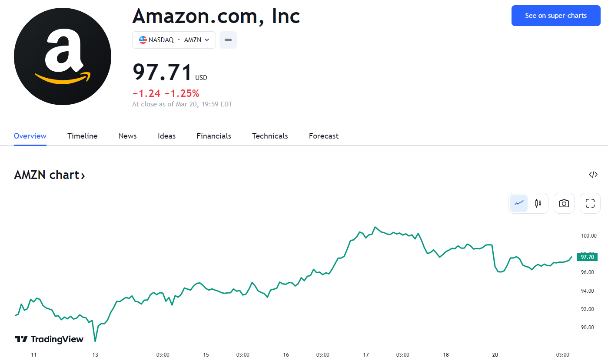The height and width of the screenshot is (364, 608).
Task: Switch chart to candlestick style
Action: click(538, 203)
